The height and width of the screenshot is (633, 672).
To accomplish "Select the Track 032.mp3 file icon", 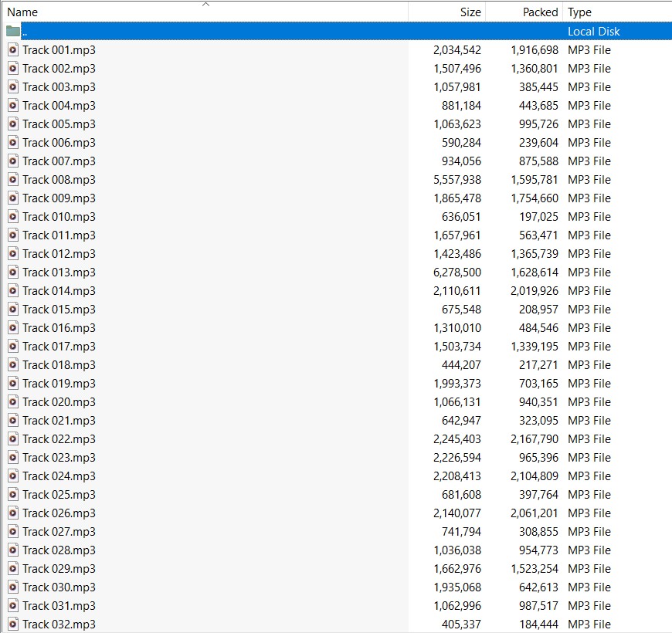I will point(12,625).
